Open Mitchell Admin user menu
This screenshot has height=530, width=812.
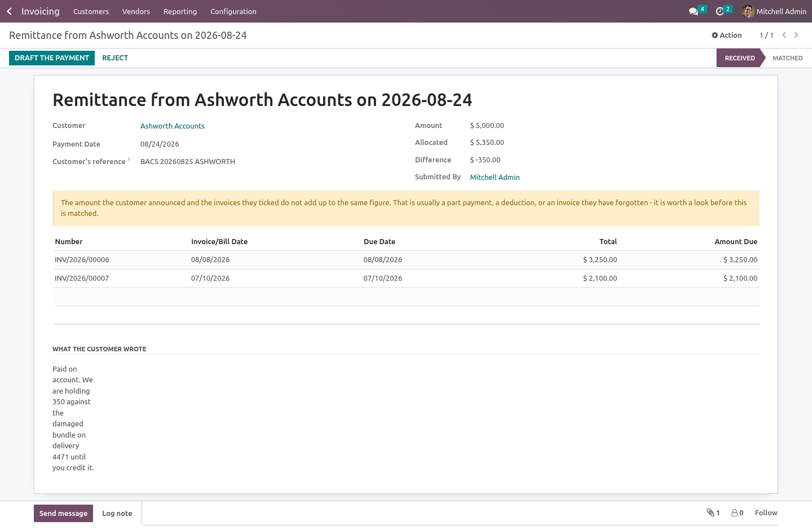click(x=774, y=11)
